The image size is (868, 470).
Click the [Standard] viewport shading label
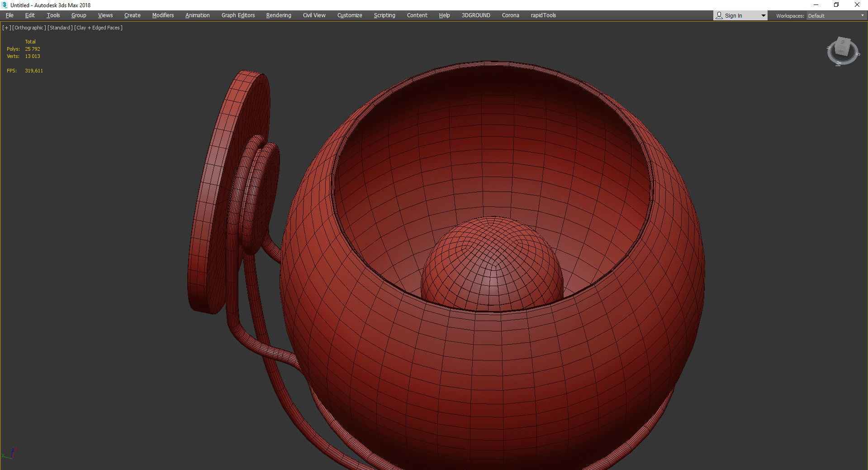pyautogui.click(x=60, y=28)
